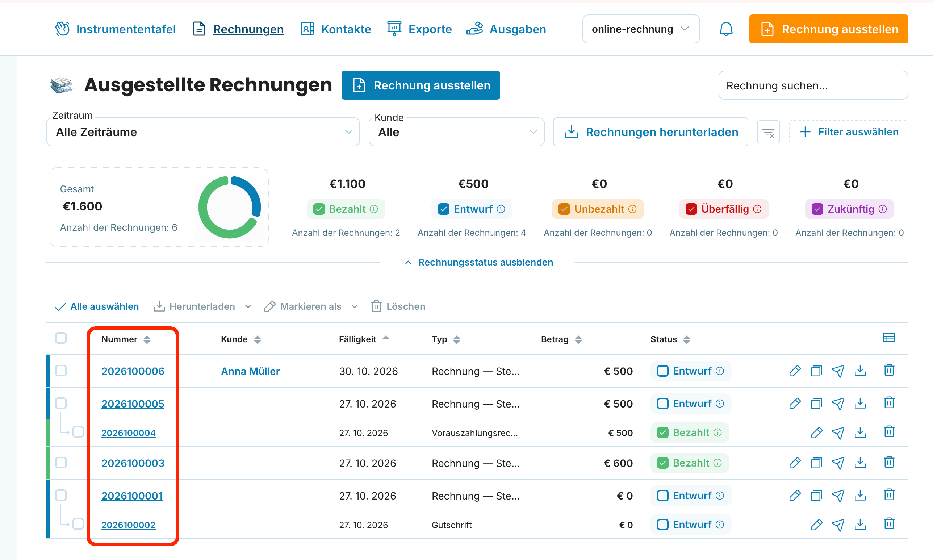Viewport: 933px width, 560px height.
Task: Open table column layout settings icon
Action: (x=889, y=338)
